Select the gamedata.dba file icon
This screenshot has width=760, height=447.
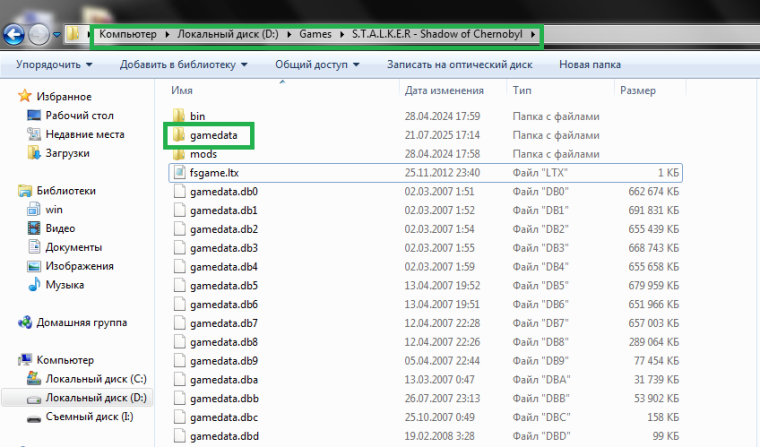pos(179,380)
